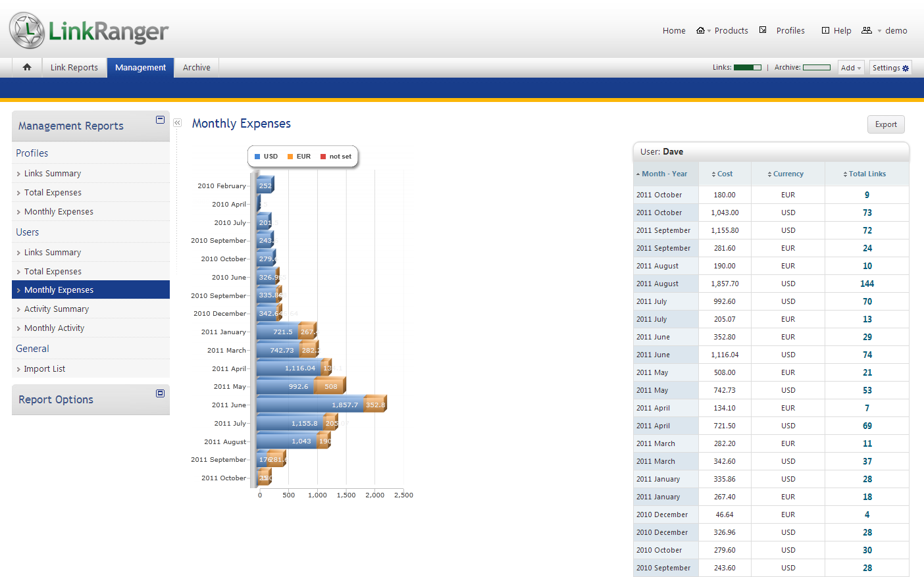Image resolution: width=924 pixels, height=577 pixels.
Task: Expand the Report Options panel
Action: (160, 393)
